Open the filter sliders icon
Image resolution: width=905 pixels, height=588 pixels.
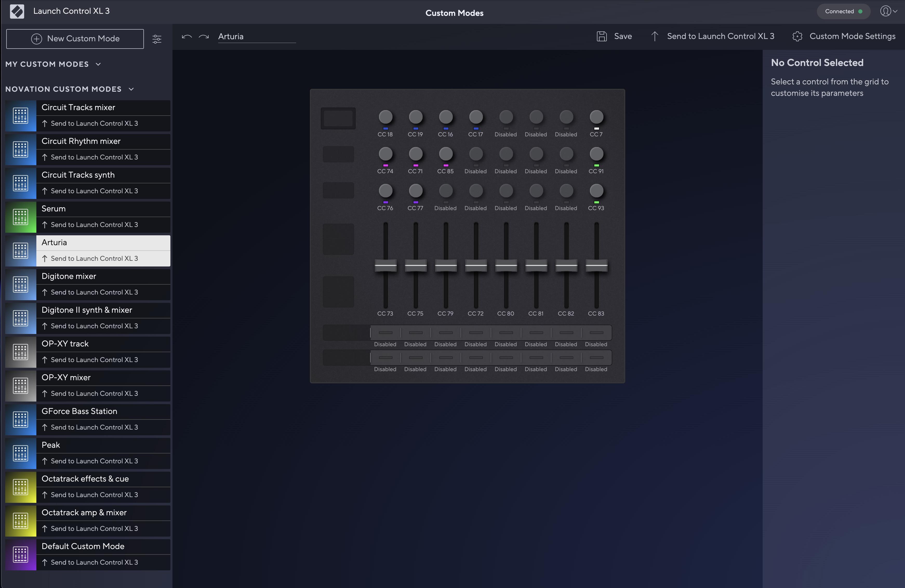157,39
